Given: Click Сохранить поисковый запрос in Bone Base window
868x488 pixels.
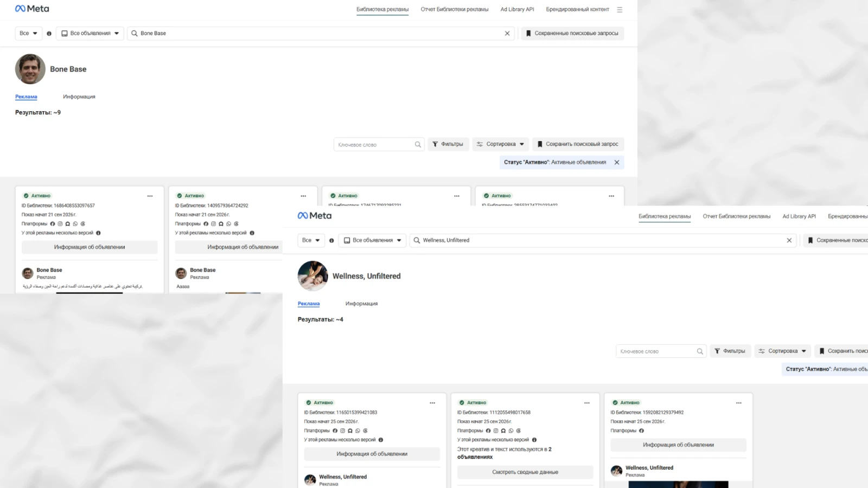Looking at the screenshot, I should click(x=578, y=144).
